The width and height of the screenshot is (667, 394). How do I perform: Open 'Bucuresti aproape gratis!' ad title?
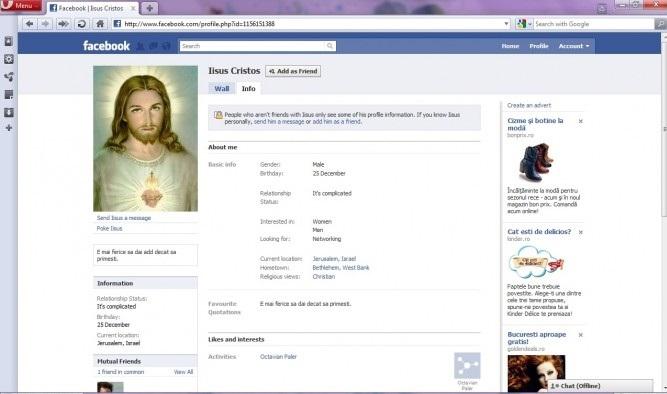(536, 338)
